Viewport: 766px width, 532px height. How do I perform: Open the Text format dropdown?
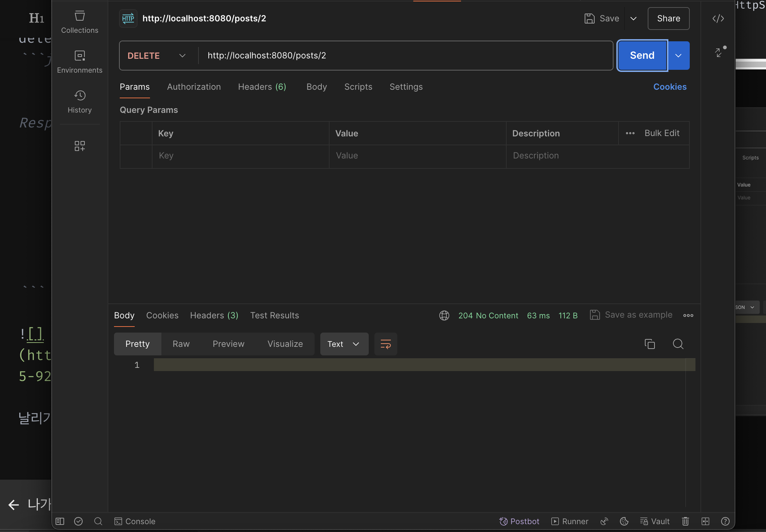(x=344, y=344)
